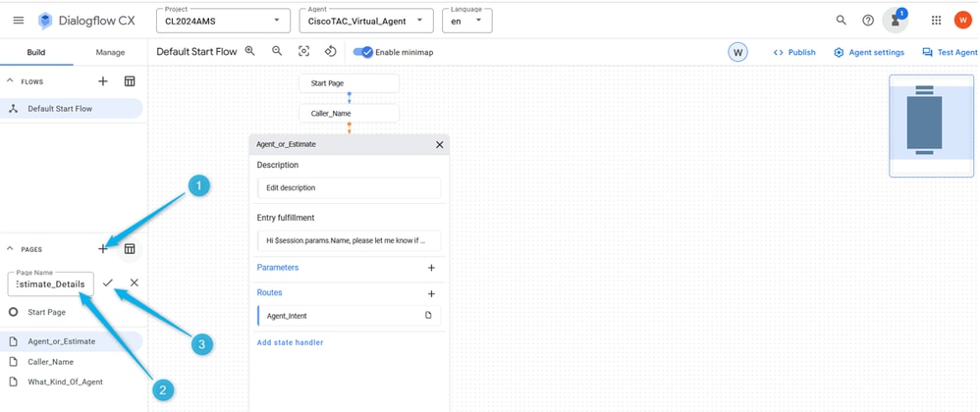The image size is (980, 412).
Task: Collapse the PAGES section
Action: [10, 248]
